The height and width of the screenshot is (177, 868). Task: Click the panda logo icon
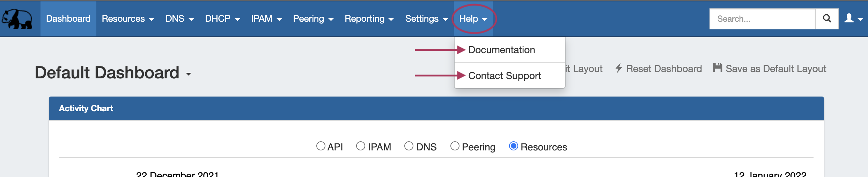pyautogui.click(x=17, y=19)
